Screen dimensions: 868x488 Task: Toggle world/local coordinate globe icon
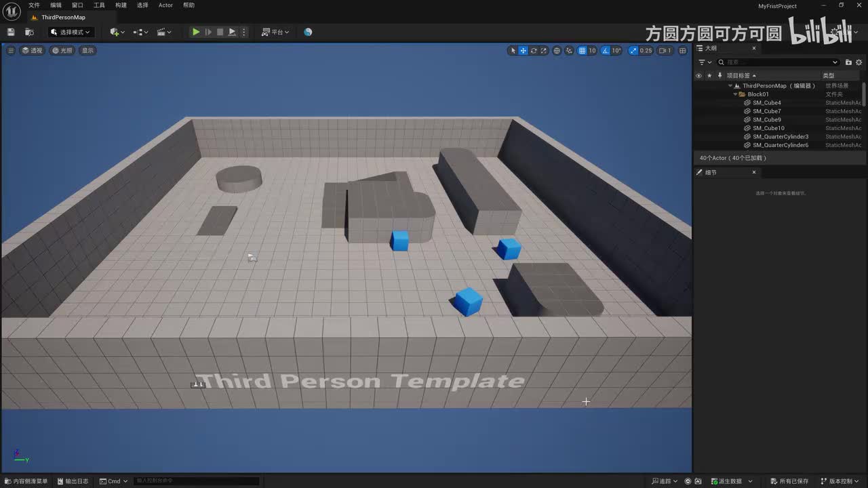(x=557, y=50)
